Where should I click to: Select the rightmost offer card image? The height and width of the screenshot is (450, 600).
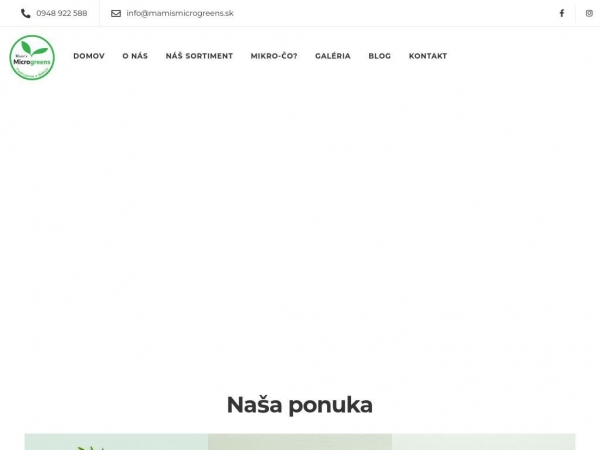(x=483, y=442)
